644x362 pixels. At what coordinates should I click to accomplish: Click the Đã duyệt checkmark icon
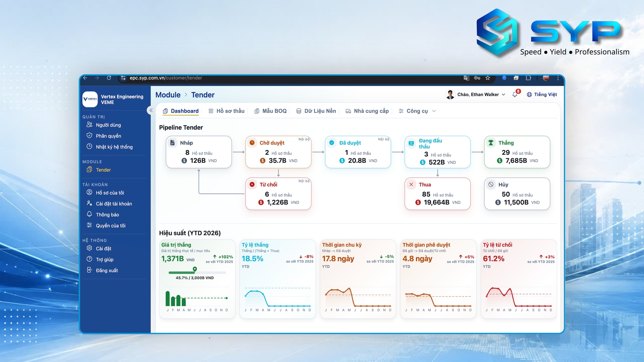coord(331,143)
